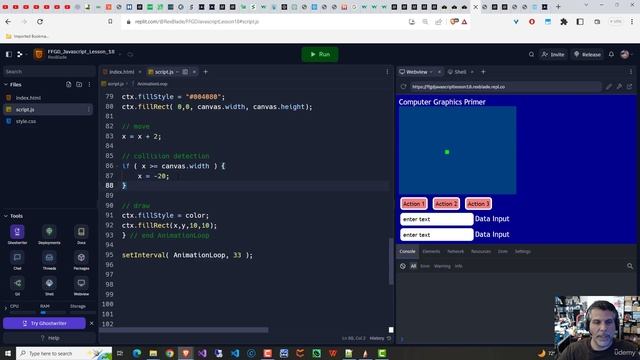640x360 pixels.
Task: Open the Files panel more options
Action: (89, 84)
